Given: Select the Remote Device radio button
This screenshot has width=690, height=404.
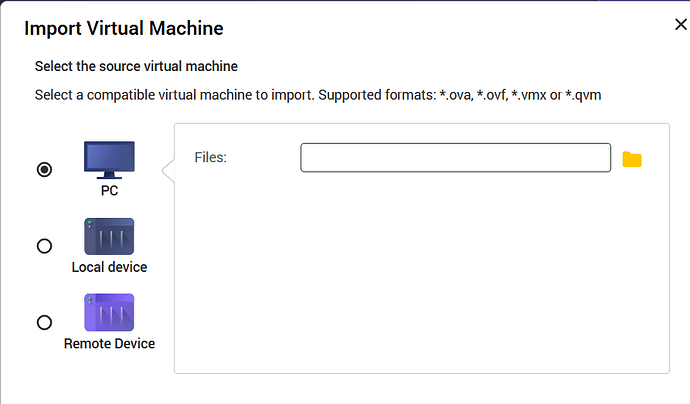Looking at the screenshot, I should 44,322.
